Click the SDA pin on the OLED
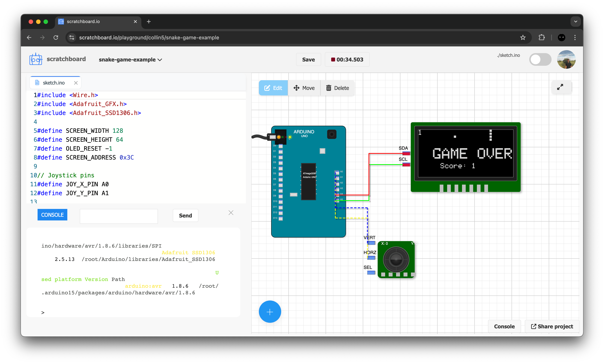The width and height of the screenshot is (604, 364). (x=406, y=153)
